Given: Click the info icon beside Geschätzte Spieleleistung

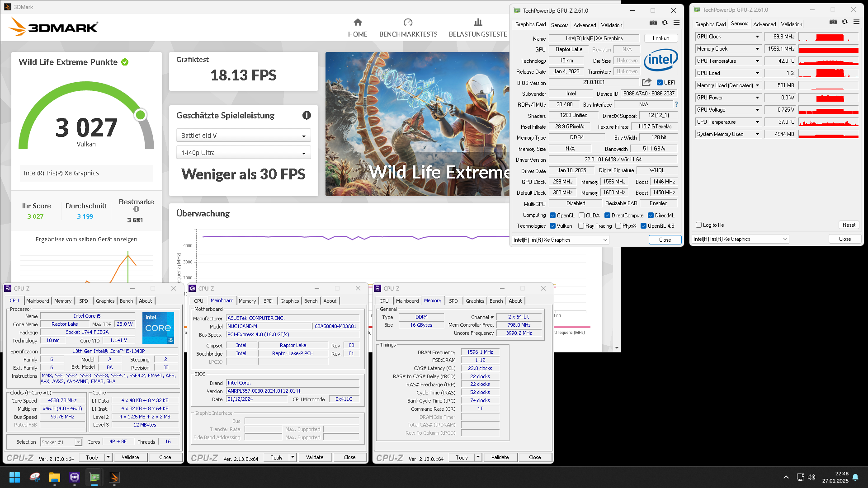Looking at the screenshot, I should 307,115.
